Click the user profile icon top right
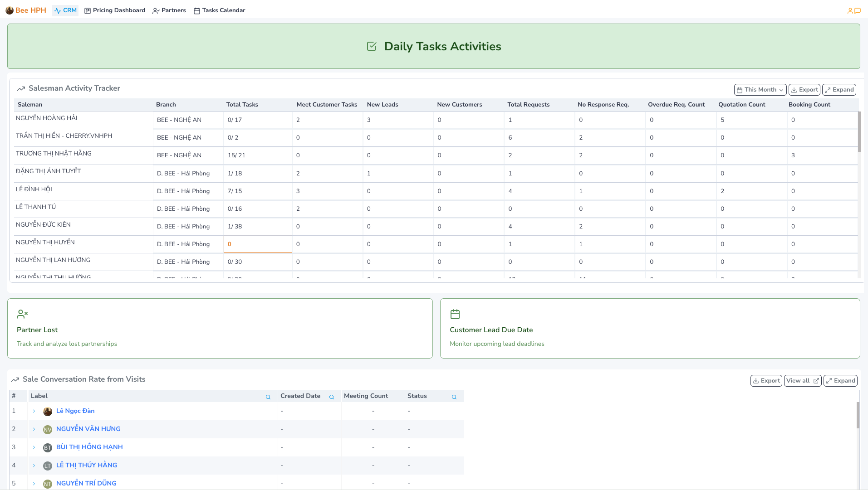The height and width of the screenshot is (490, 868). pos(849,10)
